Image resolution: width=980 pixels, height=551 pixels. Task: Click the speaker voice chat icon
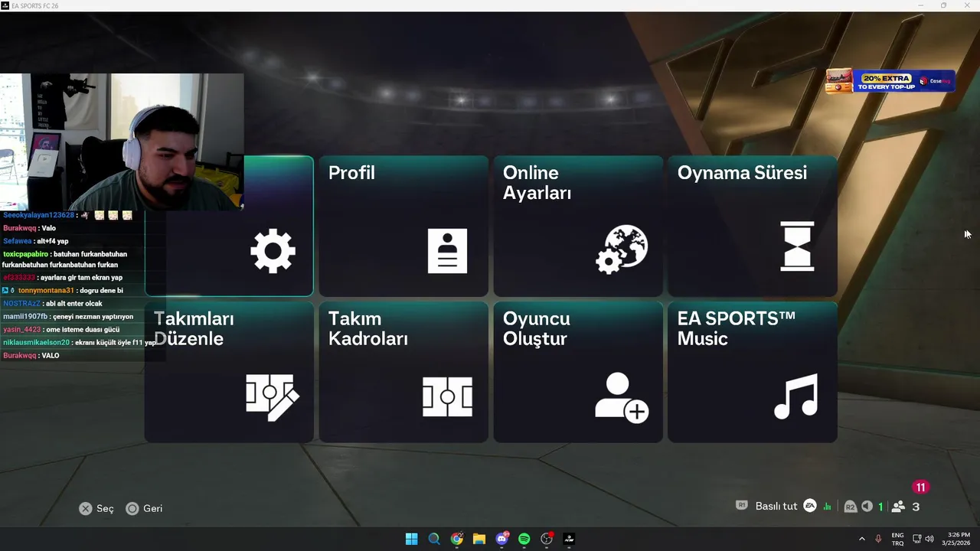(867, 507)
